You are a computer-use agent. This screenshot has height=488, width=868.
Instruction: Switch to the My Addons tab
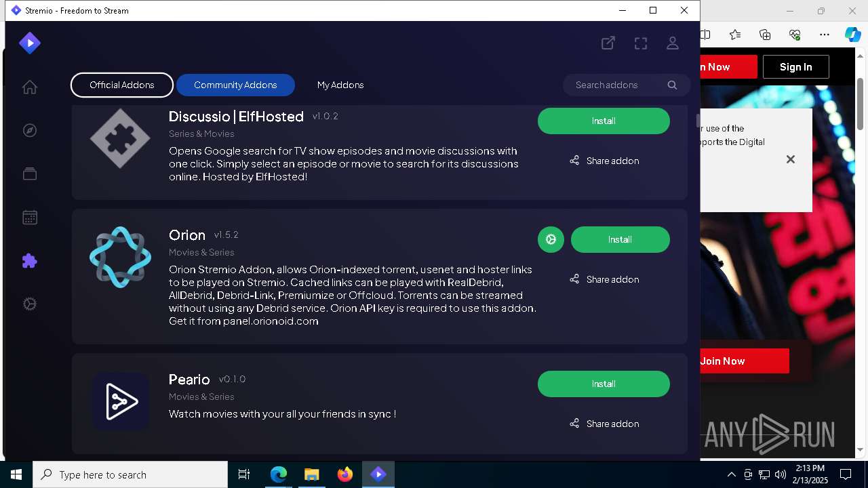pos(340,85)
